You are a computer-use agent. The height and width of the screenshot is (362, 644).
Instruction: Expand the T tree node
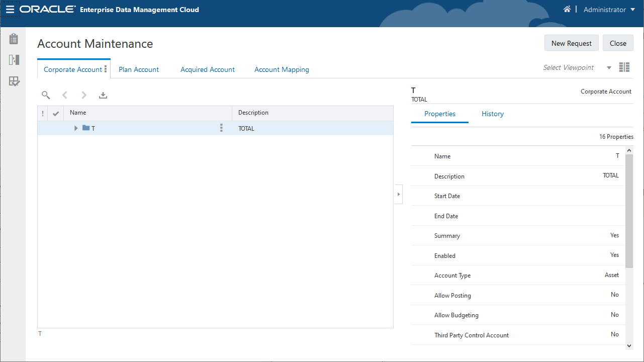(x=75, y=128)
